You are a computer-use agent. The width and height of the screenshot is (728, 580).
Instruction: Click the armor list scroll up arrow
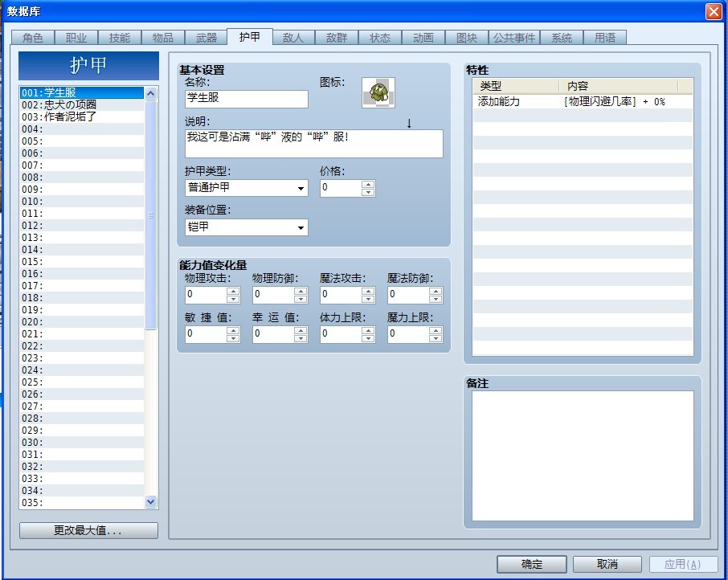click(150, 93)
